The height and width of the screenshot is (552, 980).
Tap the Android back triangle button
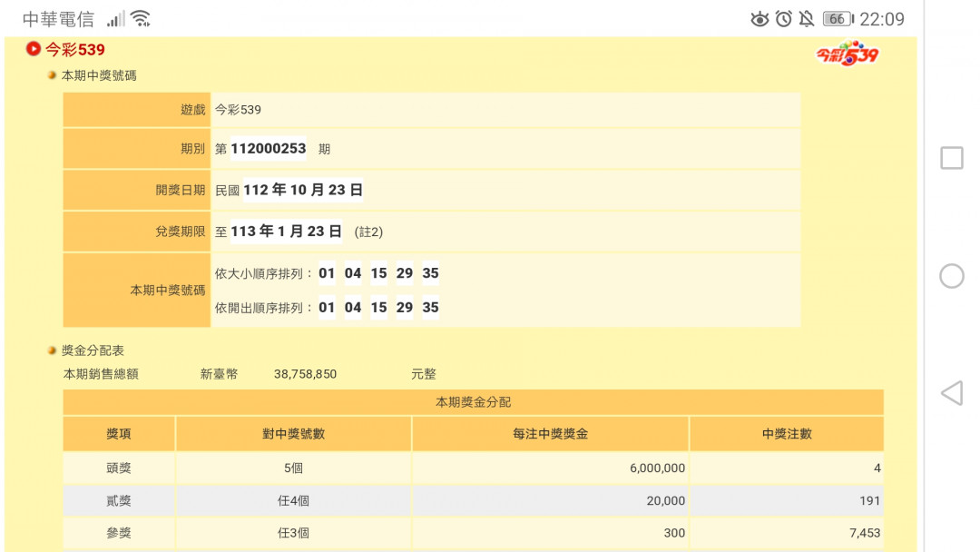(x=951, y=393)
